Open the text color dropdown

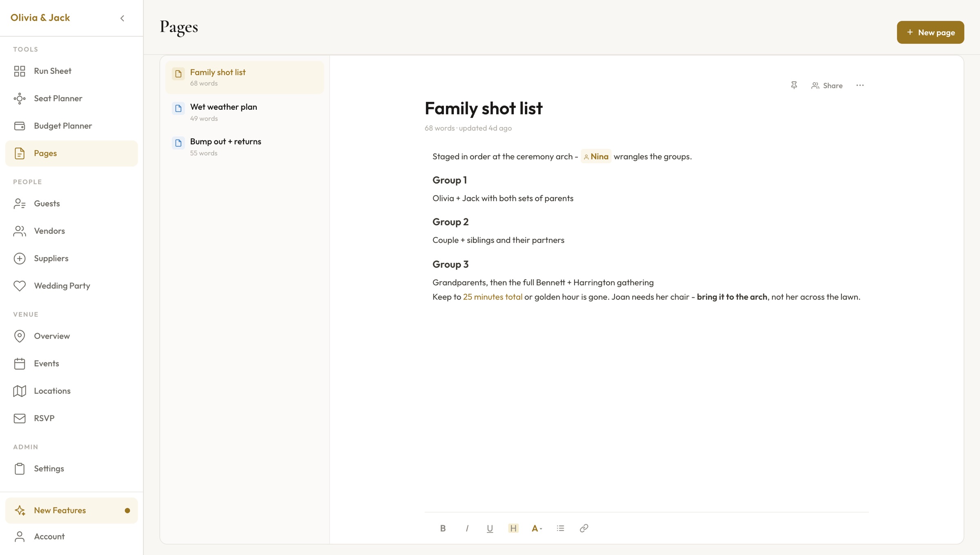click(x=537, y=528)
